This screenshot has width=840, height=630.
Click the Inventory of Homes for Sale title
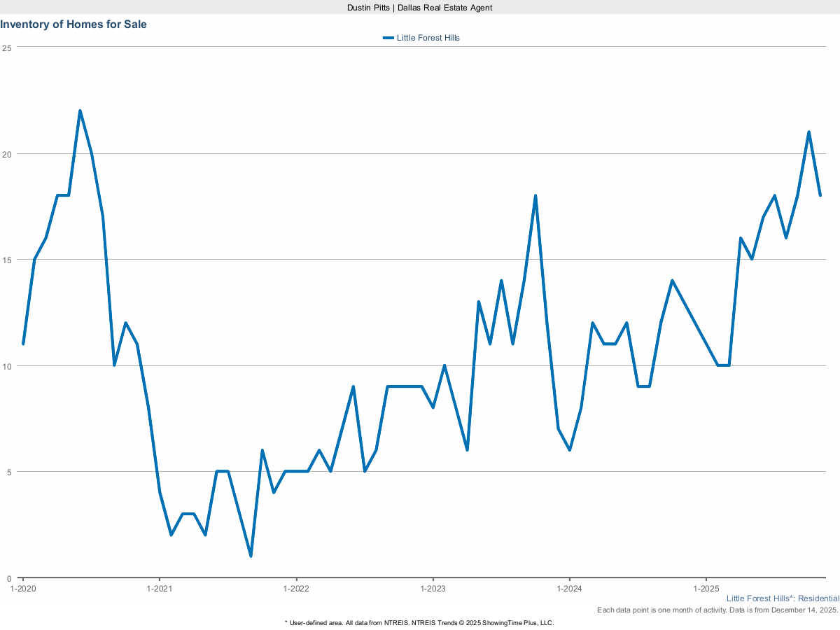pyautogui.click(x=73, y=24)
